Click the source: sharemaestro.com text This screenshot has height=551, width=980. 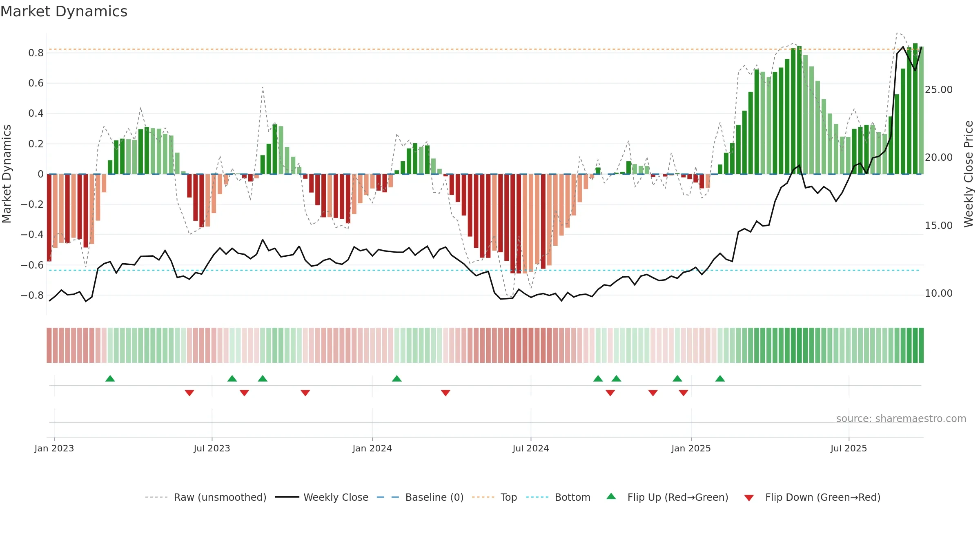pyautogui.click(x=901, y=418)
